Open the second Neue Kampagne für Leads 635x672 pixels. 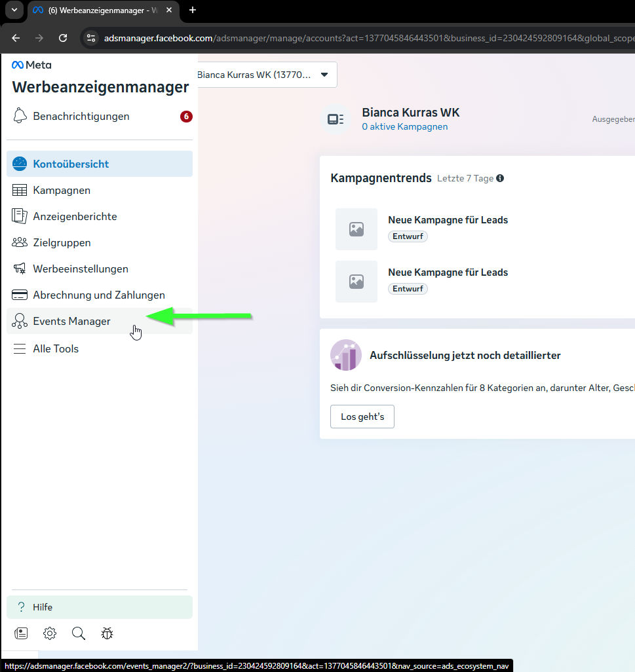coord(448,272)
